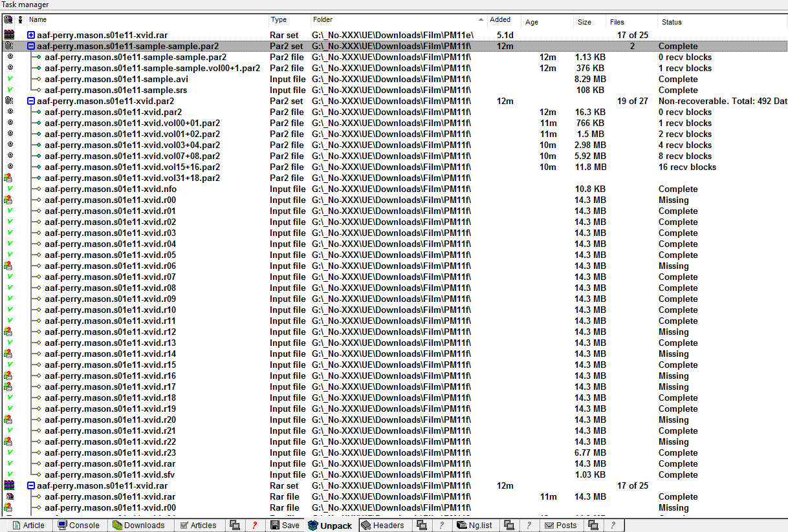Open the Downloads tab
The height and width of the screenshot is (532, 788).
140,525
